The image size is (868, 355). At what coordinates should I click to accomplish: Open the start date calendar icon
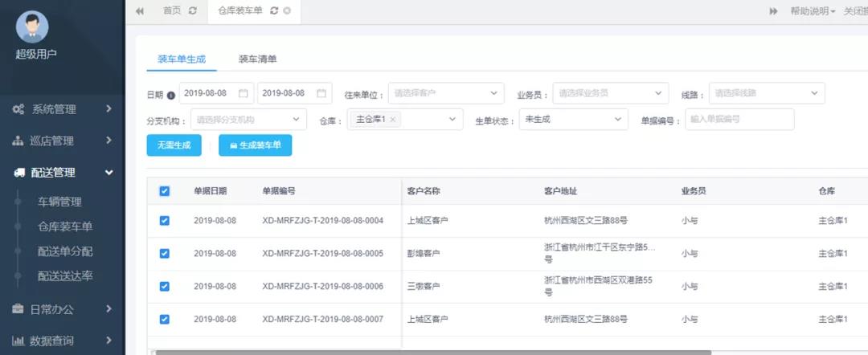point(244,93)
